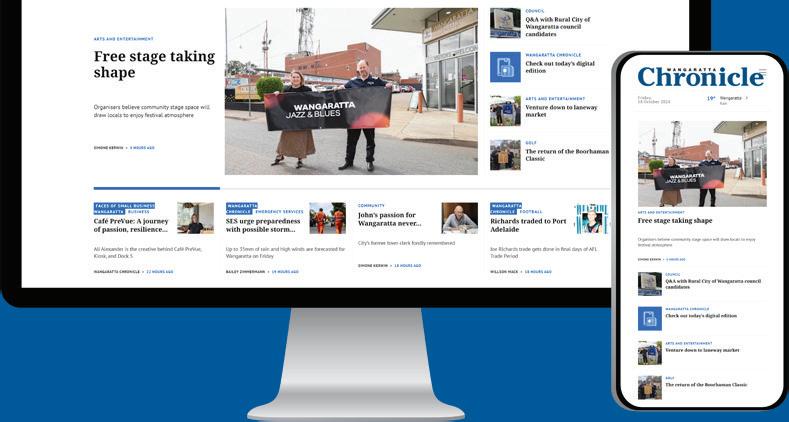Screen dimensions: 789x422
Task: Open 'John's passion for Wangaratta never…' article
Action: coord(389,219)
